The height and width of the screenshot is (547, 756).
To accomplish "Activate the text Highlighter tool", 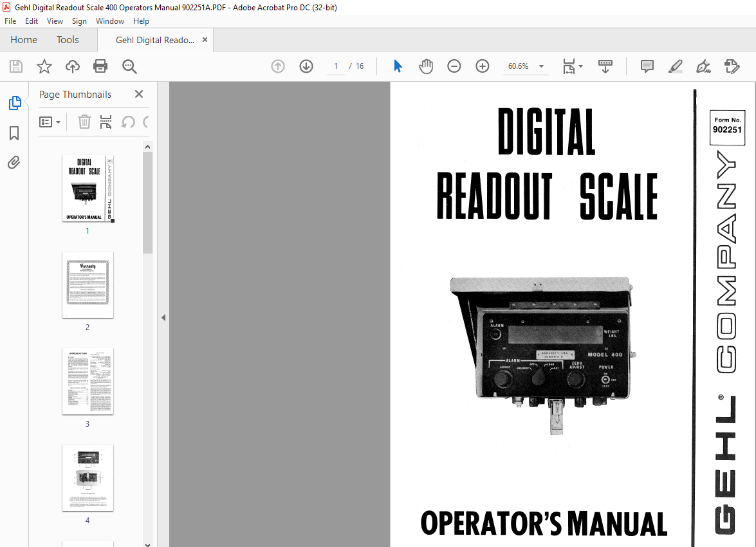I will point(675,66).
